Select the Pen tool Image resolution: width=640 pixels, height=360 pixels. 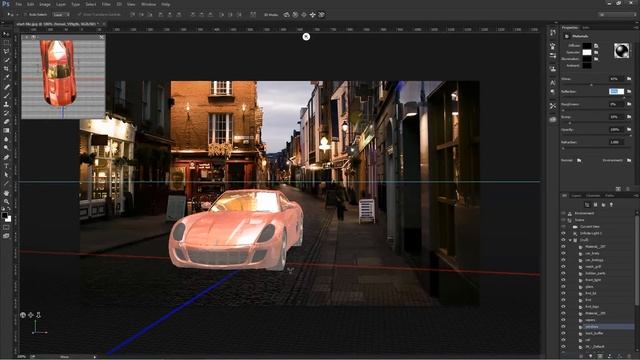[x=6, y=157]
